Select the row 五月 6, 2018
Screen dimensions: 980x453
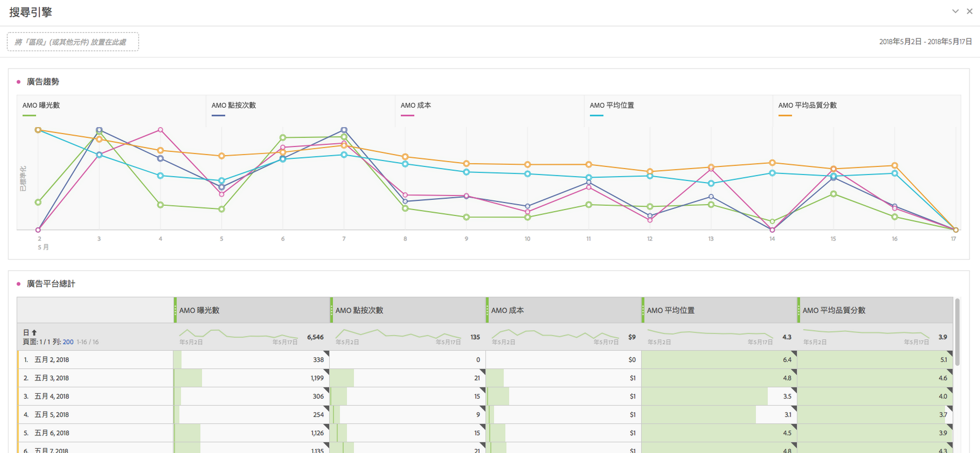95,433
